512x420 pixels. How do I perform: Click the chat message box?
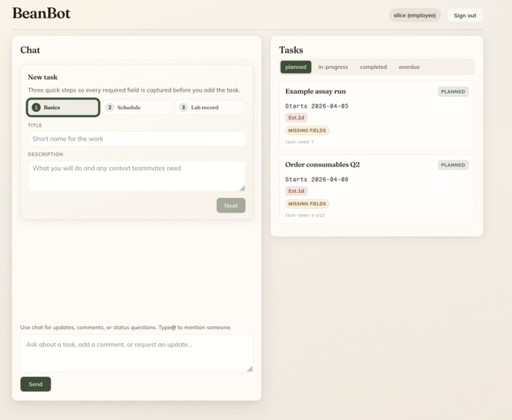click(136, 353)
